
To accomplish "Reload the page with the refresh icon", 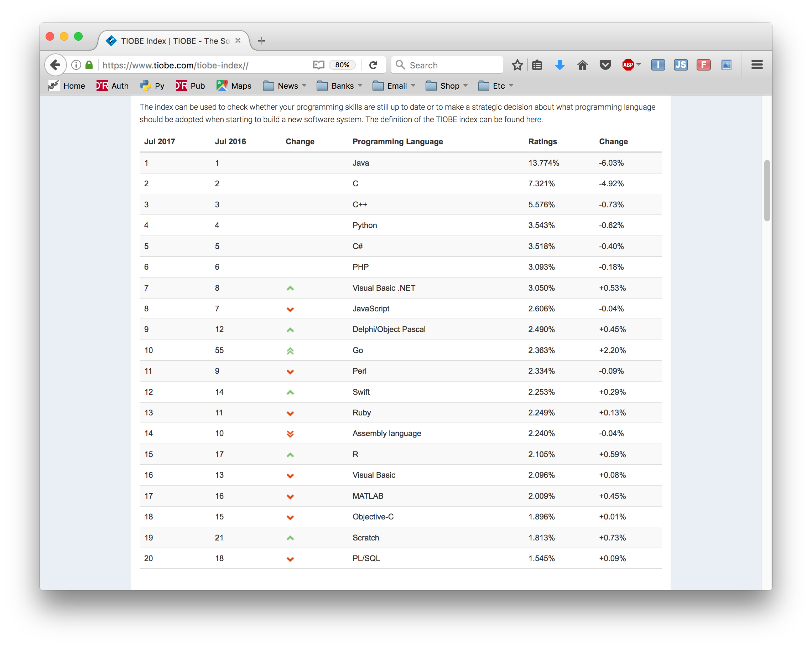I will tap(373, 65).
